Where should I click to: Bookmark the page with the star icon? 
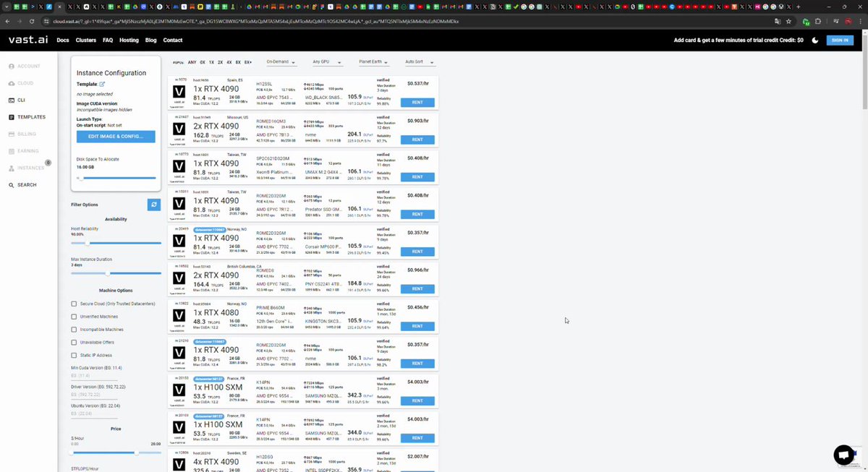(788, 22)
